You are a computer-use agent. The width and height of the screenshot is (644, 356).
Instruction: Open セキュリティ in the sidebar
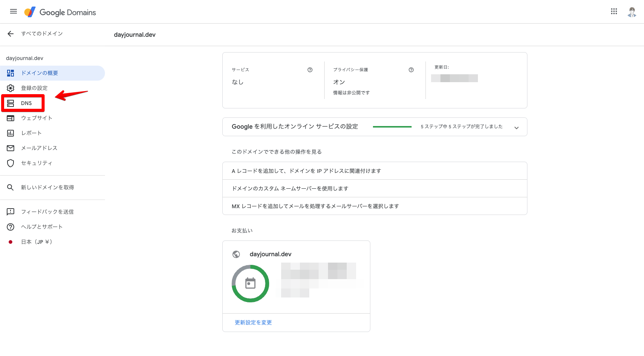(52, 163)
